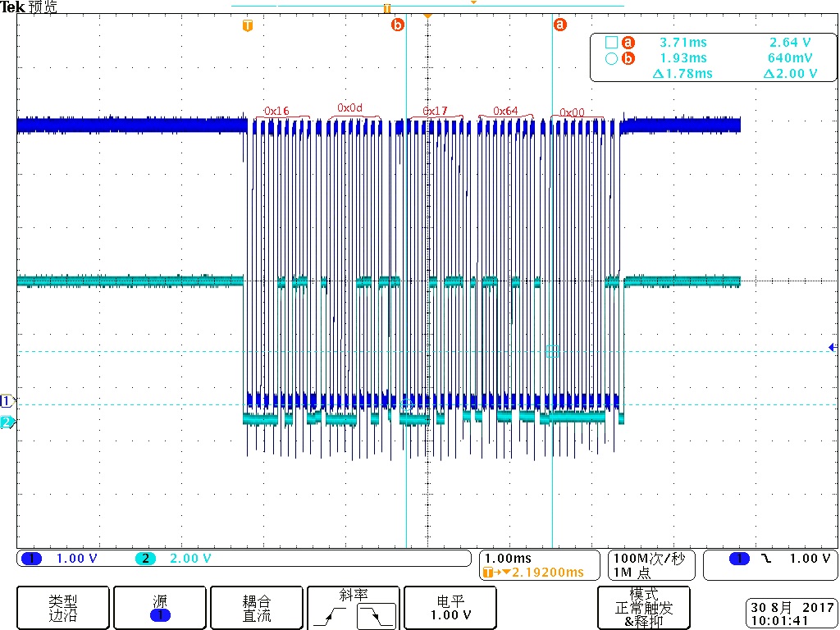Click the 1.93ms cursor b time value
The height and width of the screenshot is (630, 840).
click(x=683, y=58)
